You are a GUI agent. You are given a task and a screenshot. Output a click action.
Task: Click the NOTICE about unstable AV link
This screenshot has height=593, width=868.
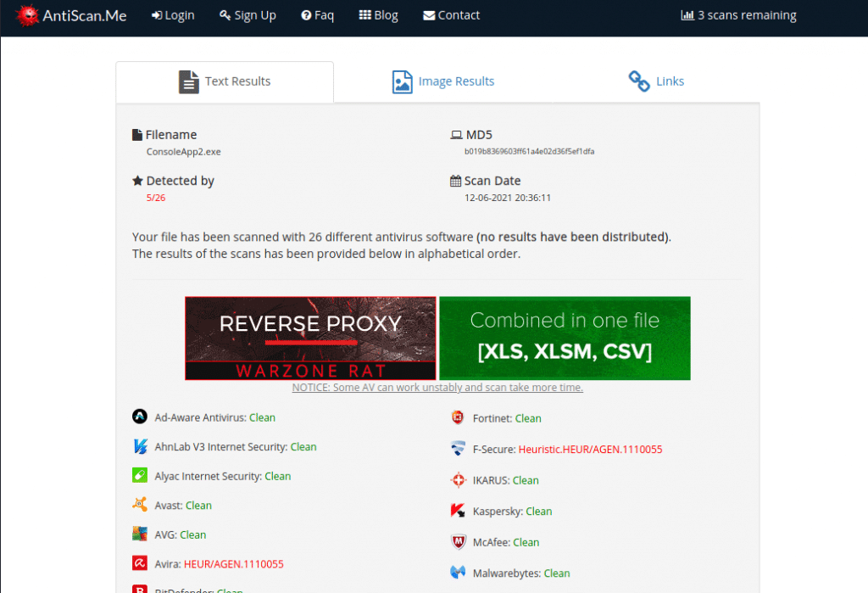pyautogui.click(x=437, y=388)
